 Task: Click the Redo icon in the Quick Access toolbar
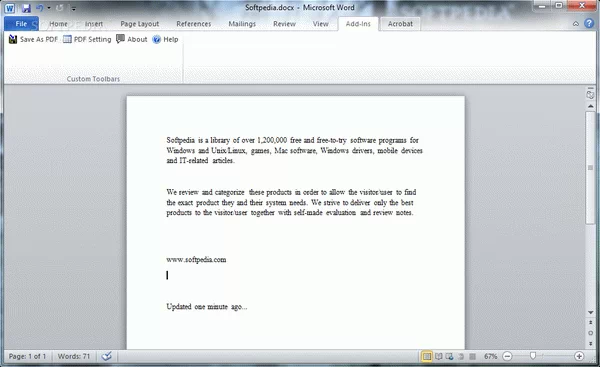click(x=59, y=8)
